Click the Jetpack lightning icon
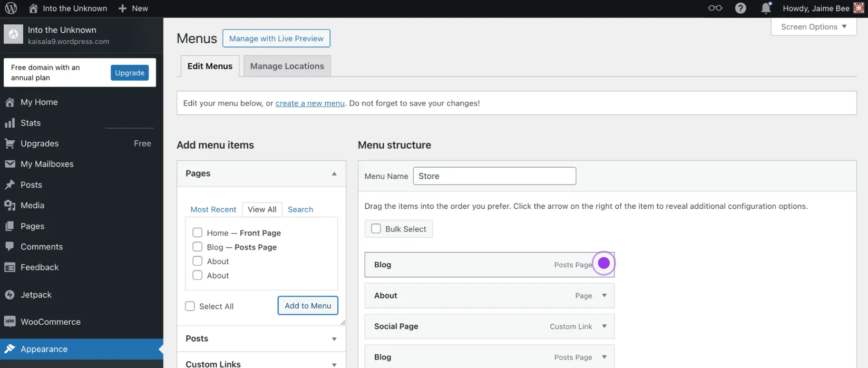The image size is (868, 368). 9,295
